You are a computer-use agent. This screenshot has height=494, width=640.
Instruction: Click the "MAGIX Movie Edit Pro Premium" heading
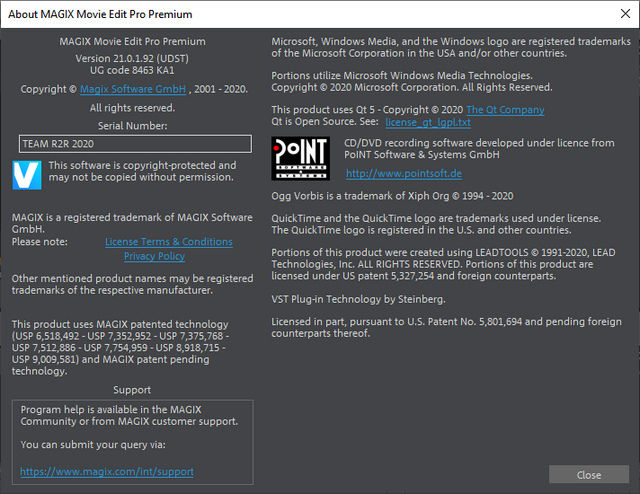click(x=132, y=41)
